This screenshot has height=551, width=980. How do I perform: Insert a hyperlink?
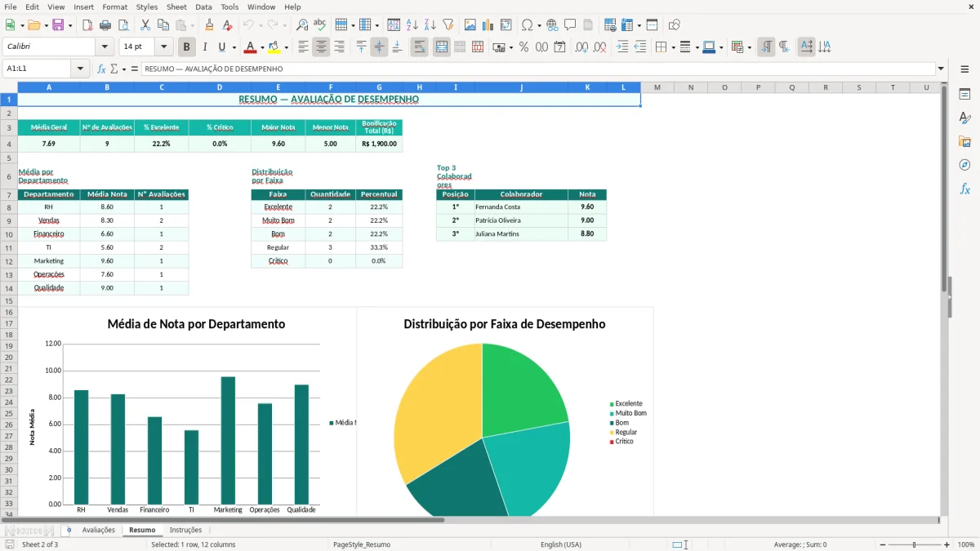(x=552, y=25)
